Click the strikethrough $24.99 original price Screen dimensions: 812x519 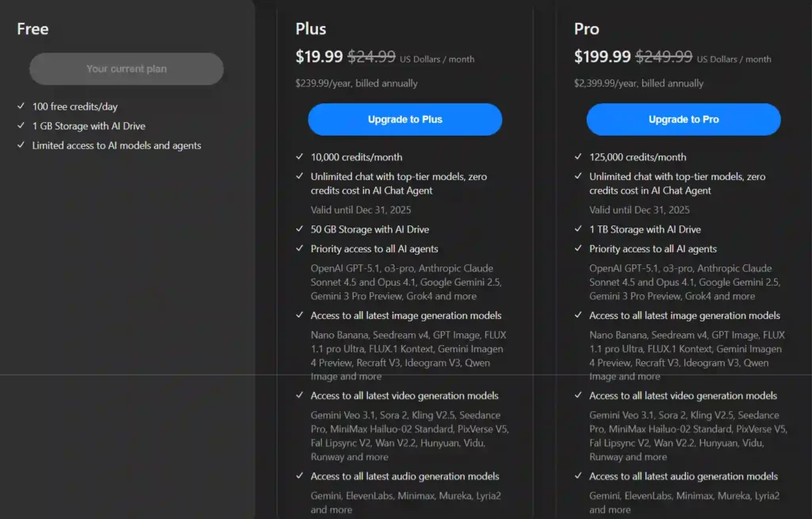[373, 56]
